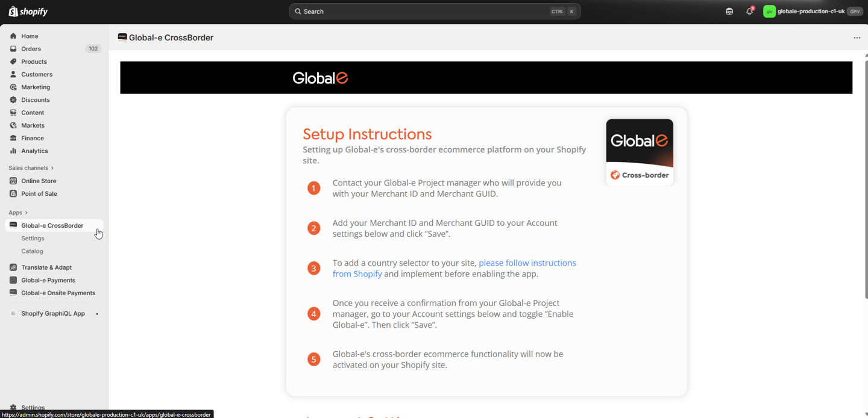
Task: Open the globale-production-c1-uk store account menu
Action: click(x=812, y=11)
